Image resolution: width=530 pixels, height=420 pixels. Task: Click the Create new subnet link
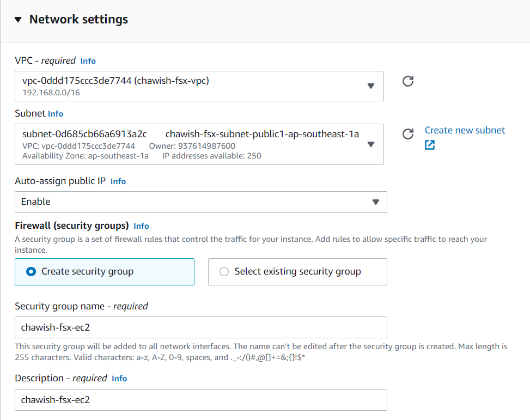pos(465,130)
